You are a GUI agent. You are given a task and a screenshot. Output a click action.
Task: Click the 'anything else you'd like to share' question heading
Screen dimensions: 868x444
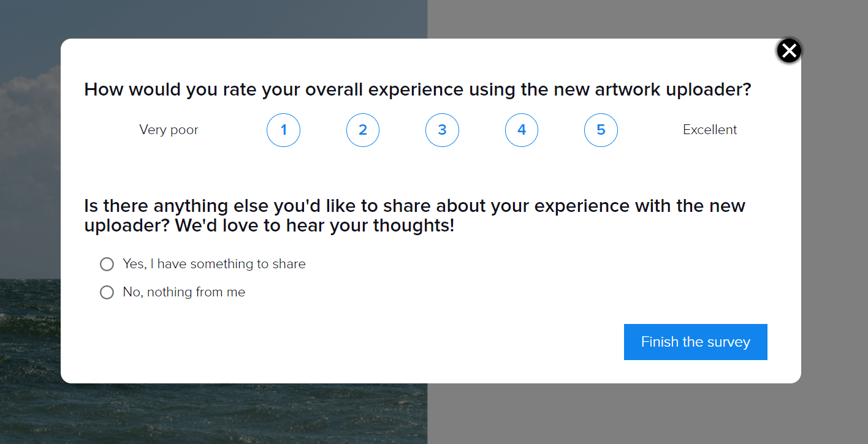(x=414, y=215)
